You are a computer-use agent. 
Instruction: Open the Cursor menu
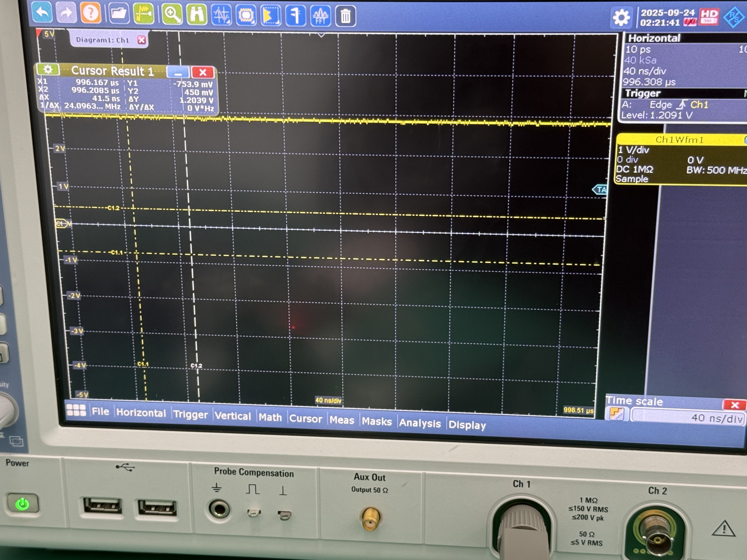pyautogui.click(x=305, y=419)
